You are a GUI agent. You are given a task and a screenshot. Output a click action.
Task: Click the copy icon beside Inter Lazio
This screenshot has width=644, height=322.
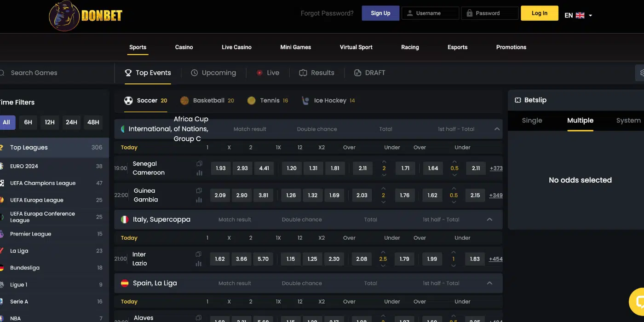(x=199, y=254)
